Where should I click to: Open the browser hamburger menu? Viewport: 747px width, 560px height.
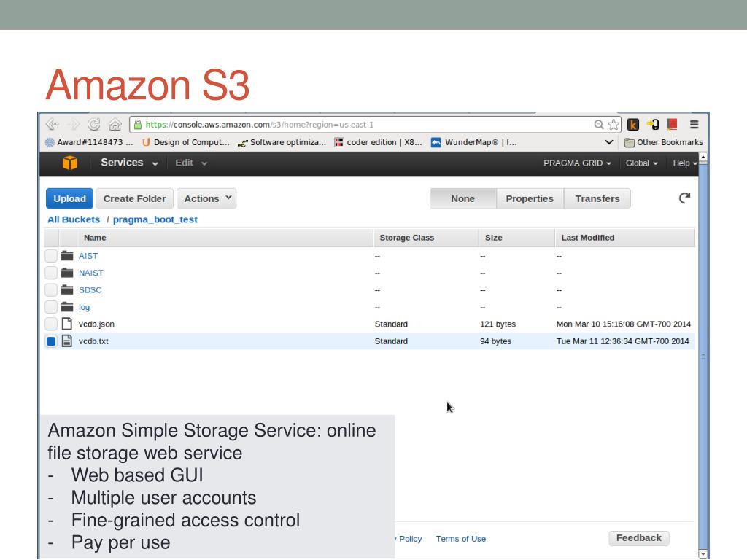[694, 124]
